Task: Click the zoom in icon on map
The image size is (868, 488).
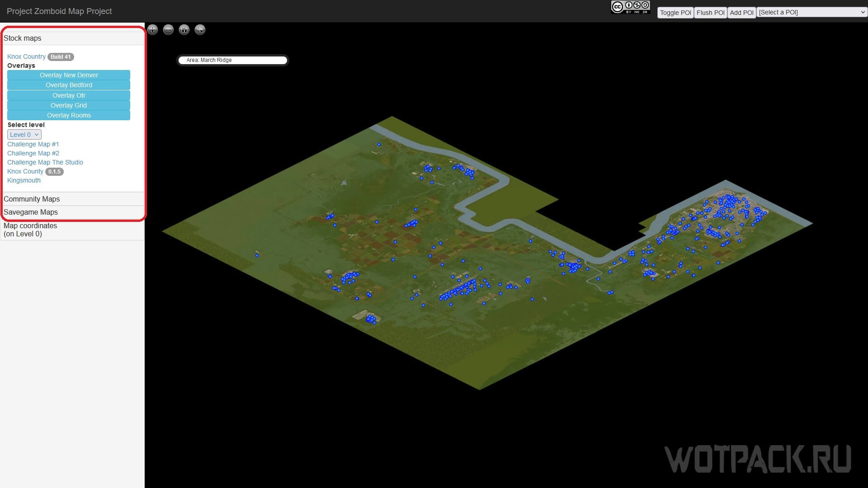Action: point(153,30)
